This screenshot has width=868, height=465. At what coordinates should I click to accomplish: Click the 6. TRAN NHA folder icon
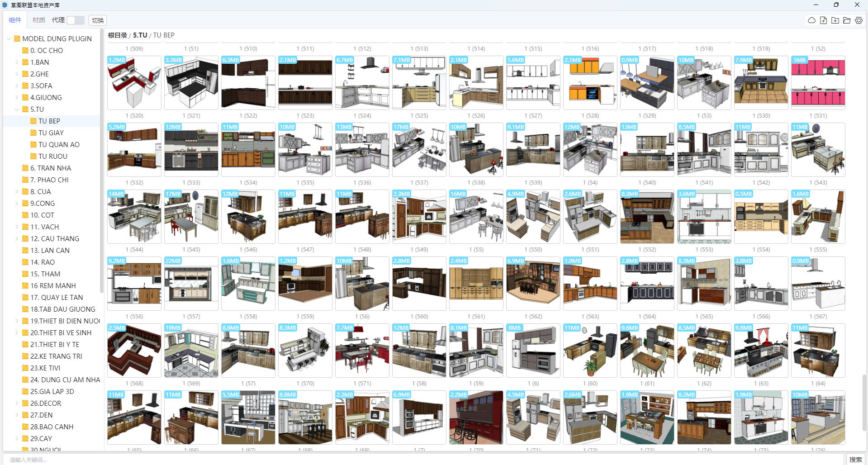pos(25,168)
